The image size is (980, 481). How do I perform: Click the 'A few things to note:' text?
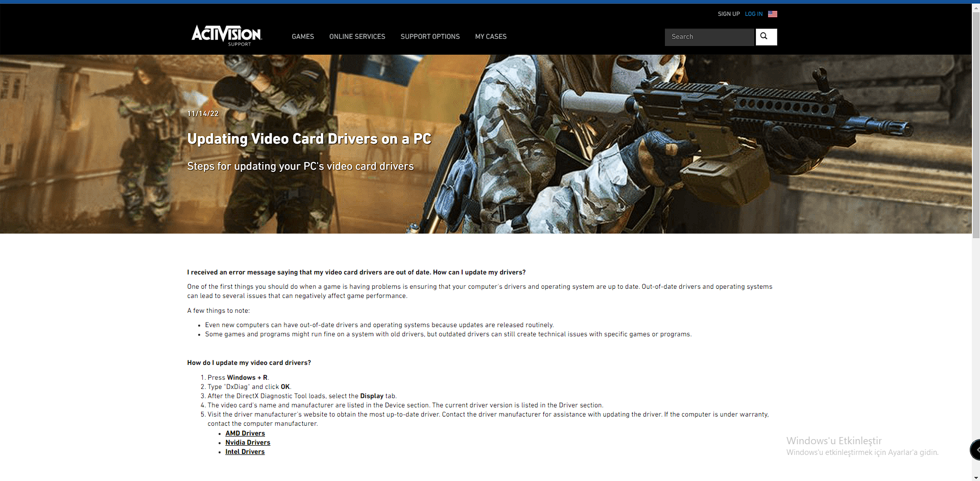click(219, 311)
